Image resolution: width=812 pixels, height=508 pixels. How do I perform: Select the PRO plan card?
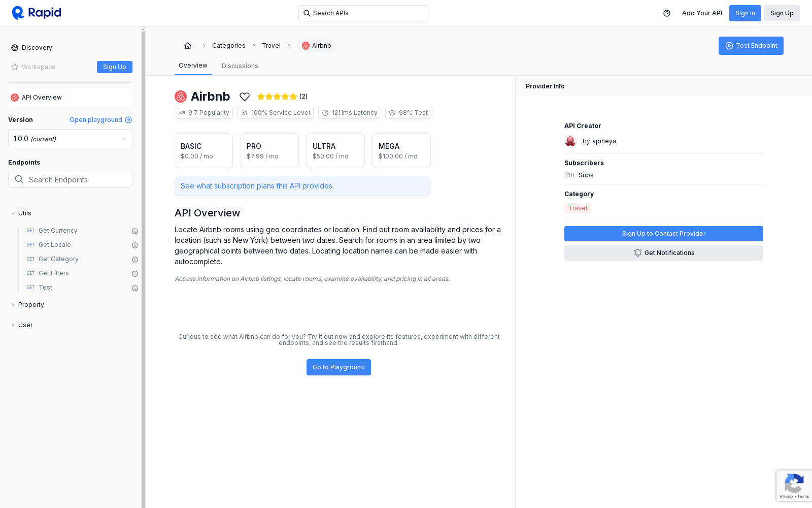pyautogui.click(x=269, y=151)
